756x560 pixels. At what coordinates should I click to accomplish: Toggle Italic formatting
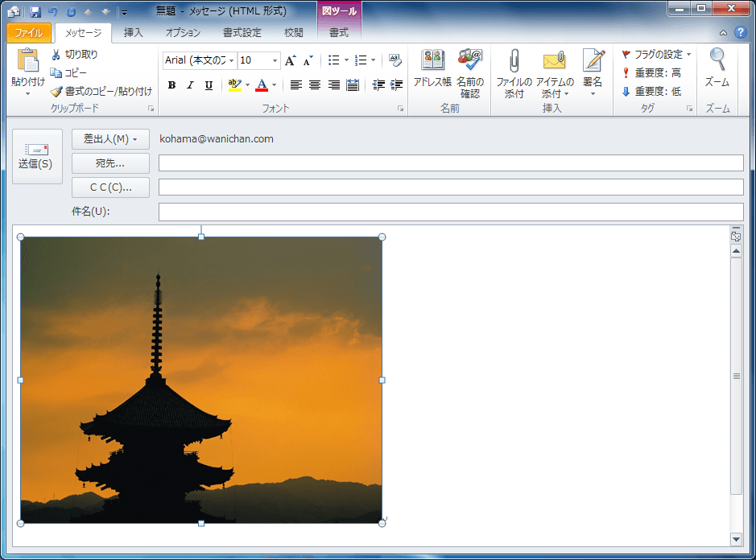(x=191, y=85)
